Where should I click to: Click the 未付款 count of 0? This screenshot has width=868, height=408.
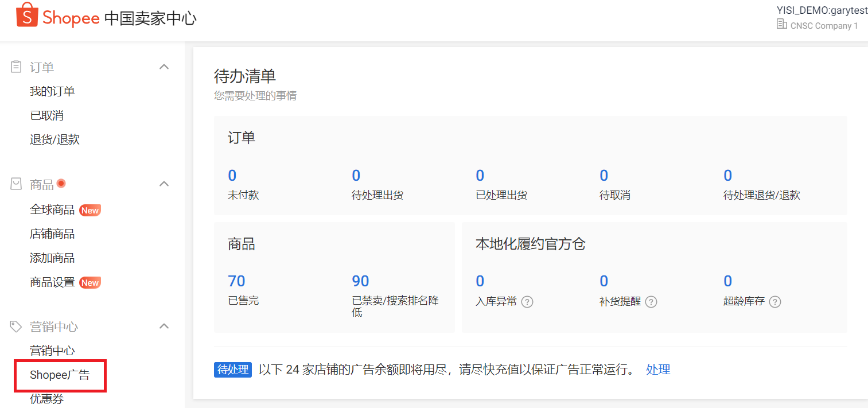tap(232, 175)
